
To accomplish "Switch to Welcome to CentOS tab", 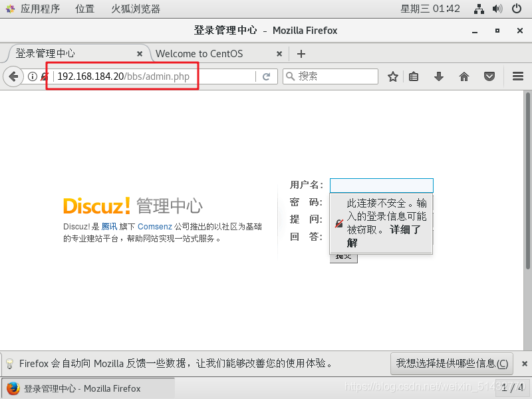I will (219, 54).
